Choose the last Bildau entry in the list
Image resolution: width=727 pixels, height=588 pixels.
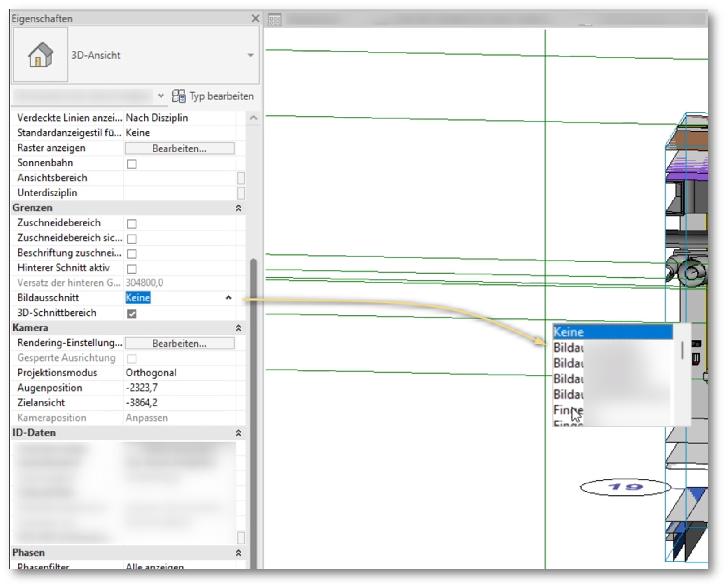point(613,395)
